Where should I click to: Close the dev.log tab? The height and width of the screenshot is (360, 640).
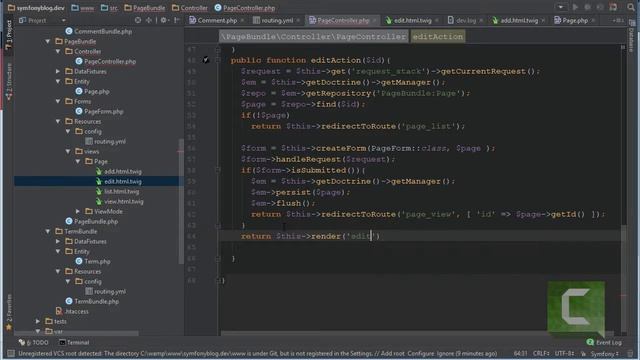coord(481,20)
